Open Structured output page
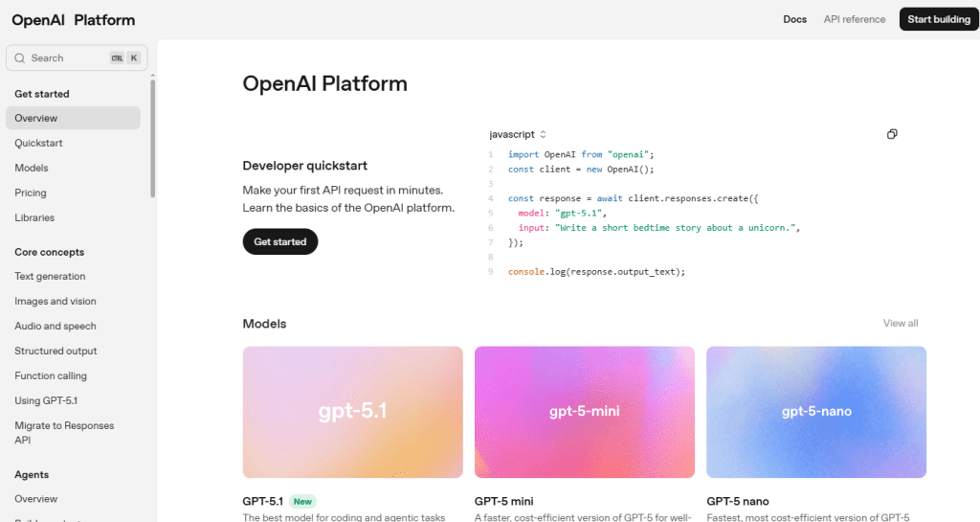The height and width of the screenshot is (522, 980). 56,352
